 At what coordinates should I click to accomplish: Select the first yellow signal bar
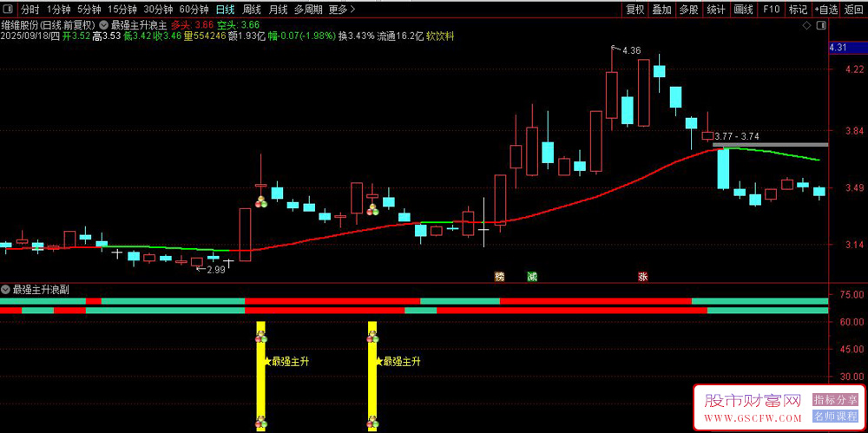tap(260, 377)
